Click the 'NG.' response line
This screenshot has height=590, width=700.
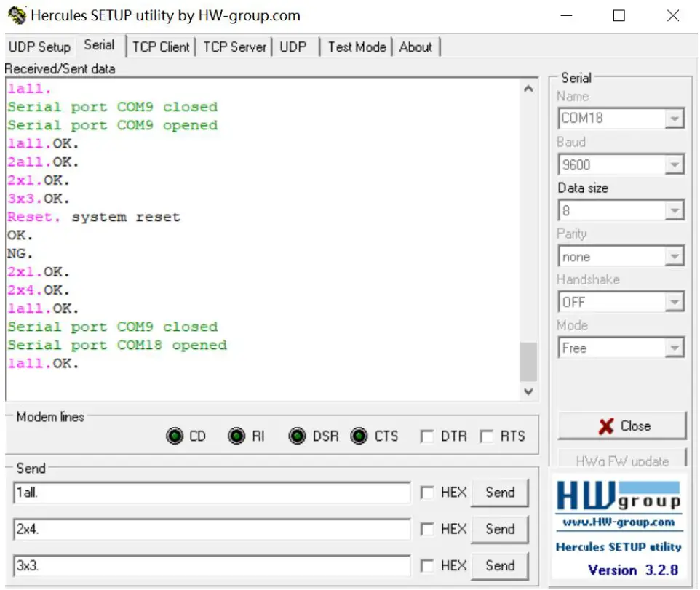[20, 253]
